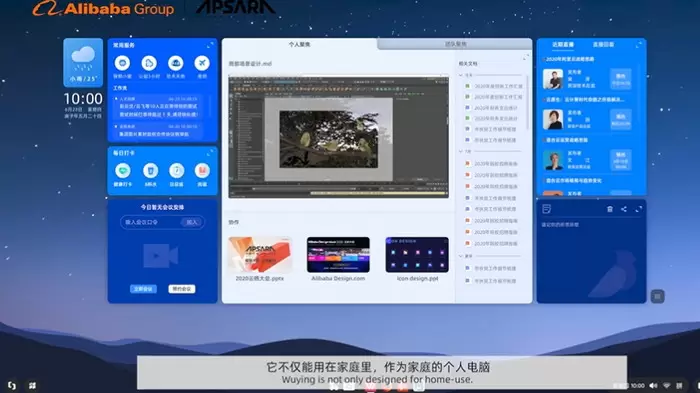
Task: Click the taskbar Wi-Fi icon
Action: click(x=667, y=385)
